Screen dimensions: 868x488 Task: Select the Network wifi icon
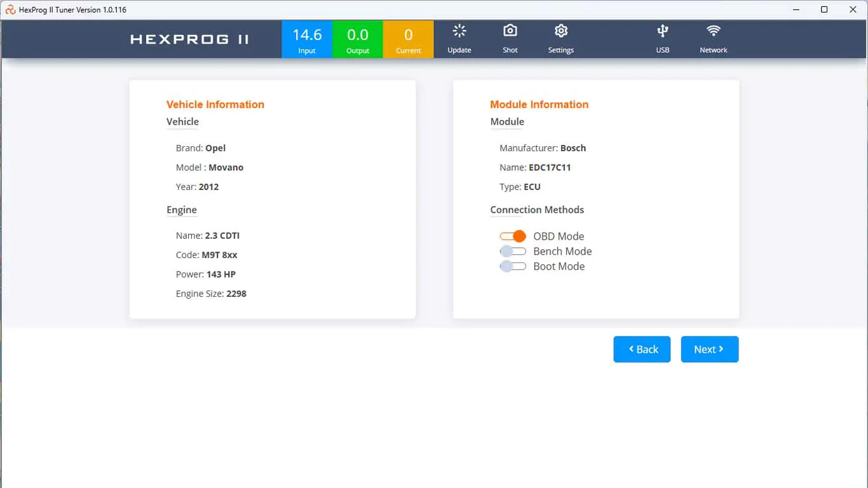coord(714,30)
